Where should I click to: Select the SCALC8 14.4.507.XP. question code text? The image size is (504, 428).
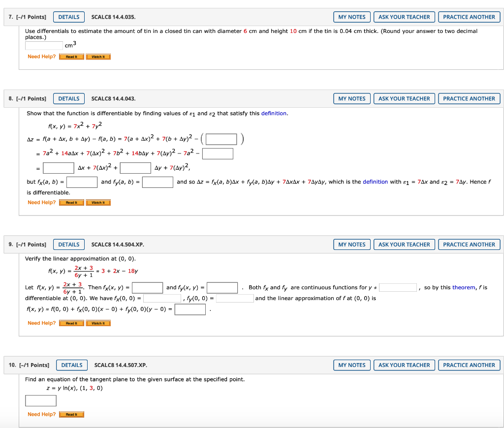121,365
